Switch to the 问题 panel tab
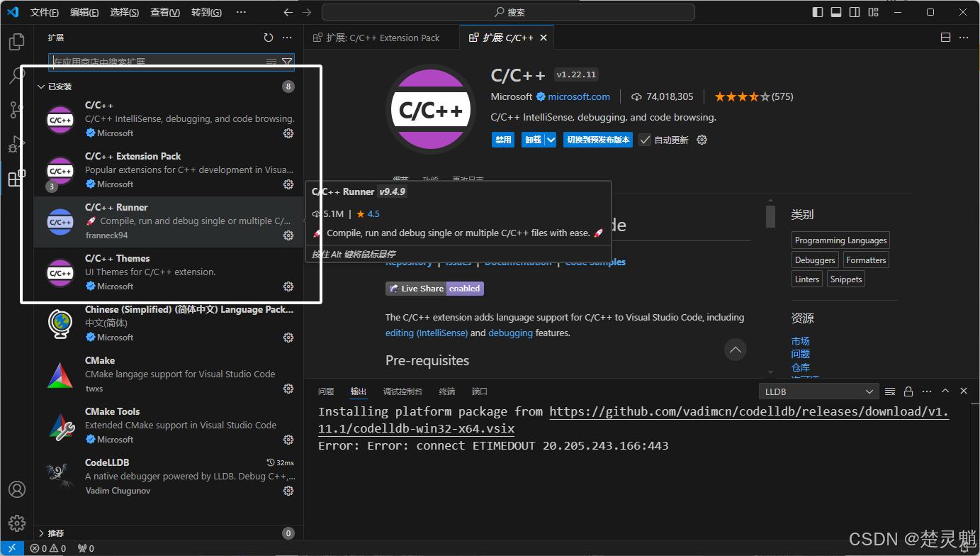The height and width of the screenshot is (556, 980). (x=326, y=391)
